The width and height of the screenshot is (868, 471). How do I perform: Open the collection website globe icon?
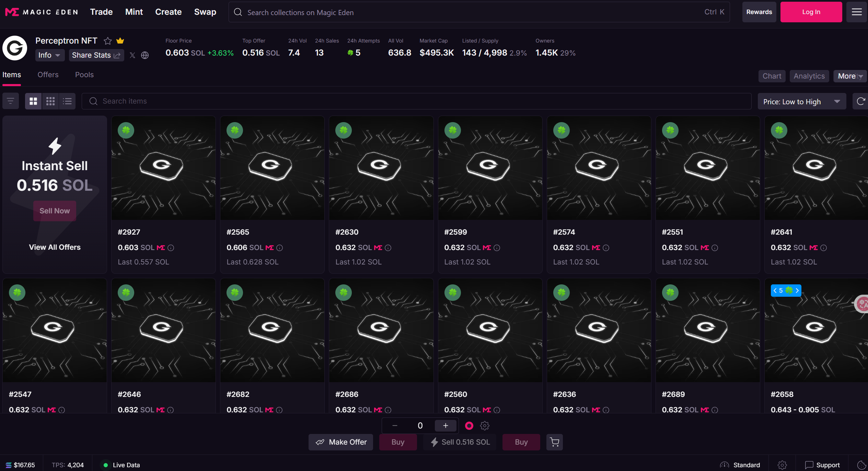[145, 55]
